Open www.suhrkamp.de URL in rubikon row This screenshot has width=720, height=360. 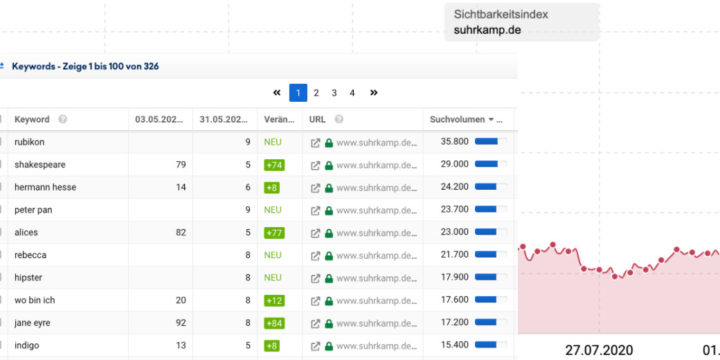(x=377, y=142)
